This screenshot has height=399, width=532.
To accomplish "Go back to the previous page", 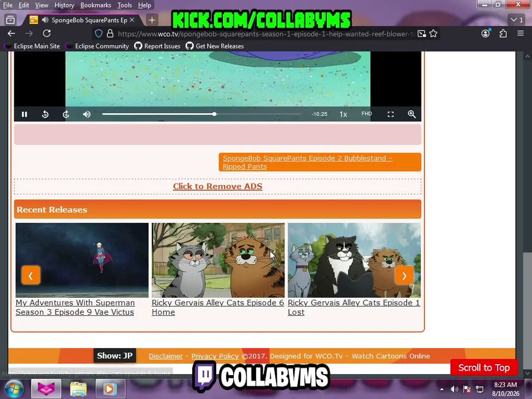I will pyautogui.click(x=12, y=33).
